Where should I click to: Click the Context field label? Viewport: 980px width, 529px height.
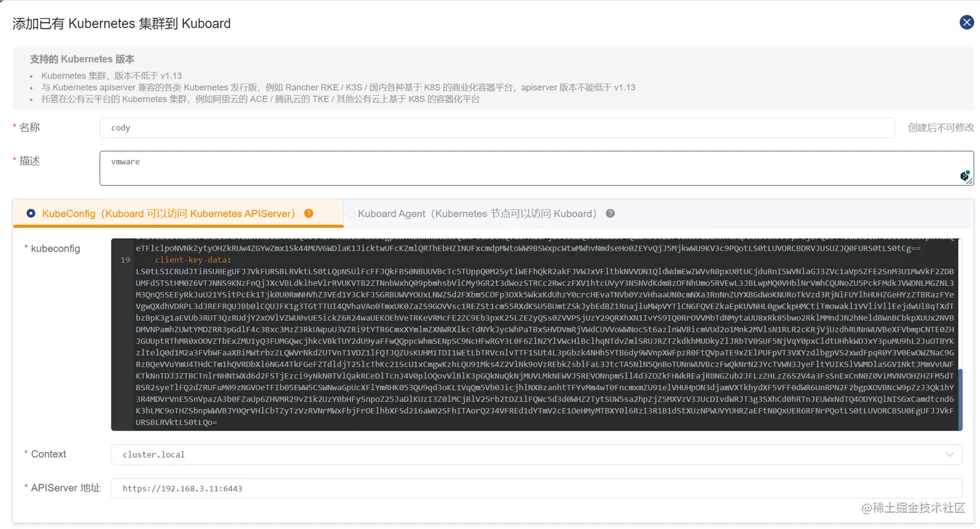tap(49, 454)
